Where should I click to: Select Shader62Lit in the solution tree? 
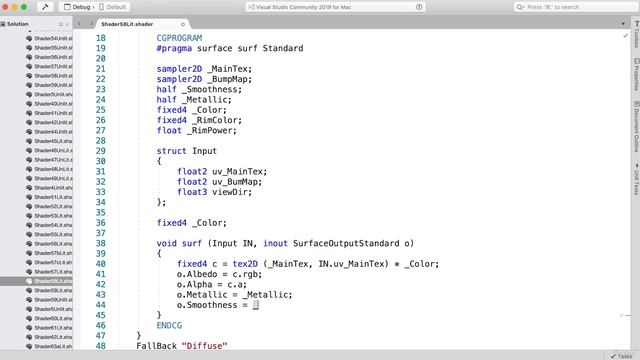(x=53, y=337)
